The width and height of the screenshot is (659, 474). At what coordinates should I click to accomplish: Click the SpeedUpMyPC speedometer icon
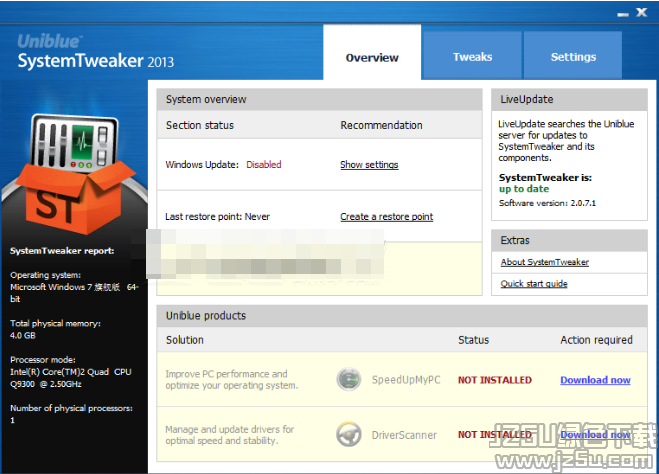(x=348, y=379)
